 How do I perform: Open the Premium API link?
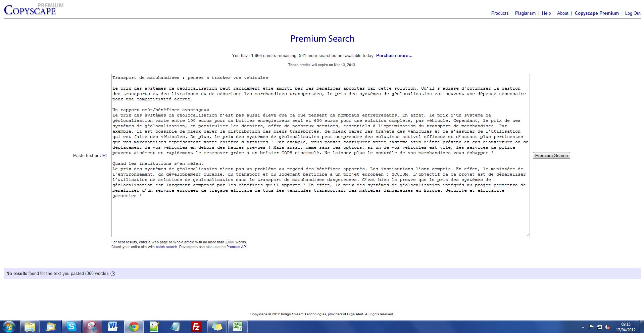pos(236,247)
